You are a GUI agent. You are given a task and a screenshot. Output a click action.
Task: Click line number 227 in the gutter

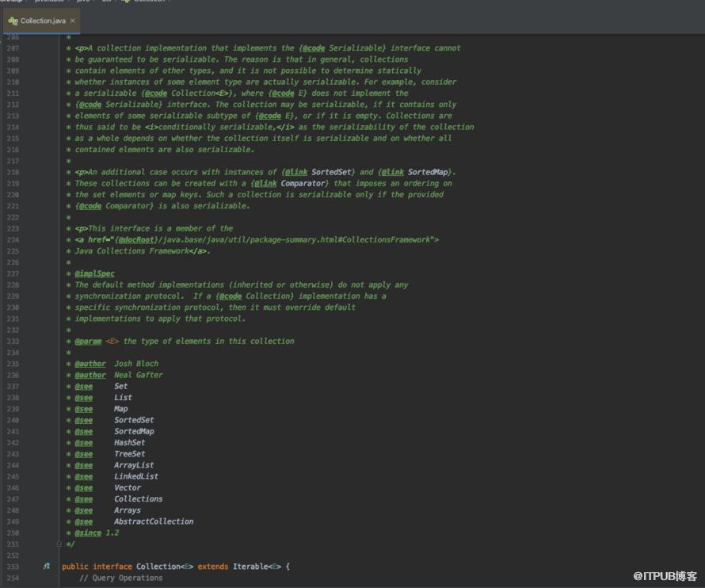[x=13, y=273]
